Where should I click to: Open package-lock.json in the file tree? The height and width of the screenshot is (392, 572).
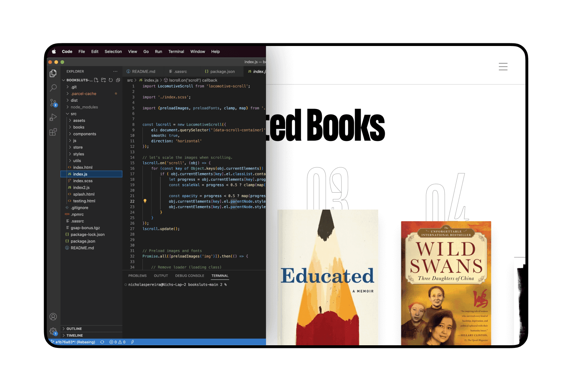(91, 234)
